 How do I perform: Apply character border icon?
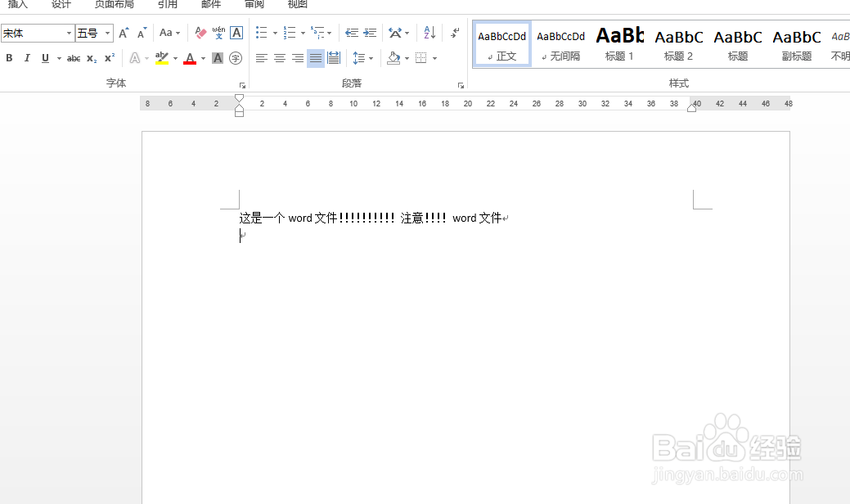[x=236, y=33]
